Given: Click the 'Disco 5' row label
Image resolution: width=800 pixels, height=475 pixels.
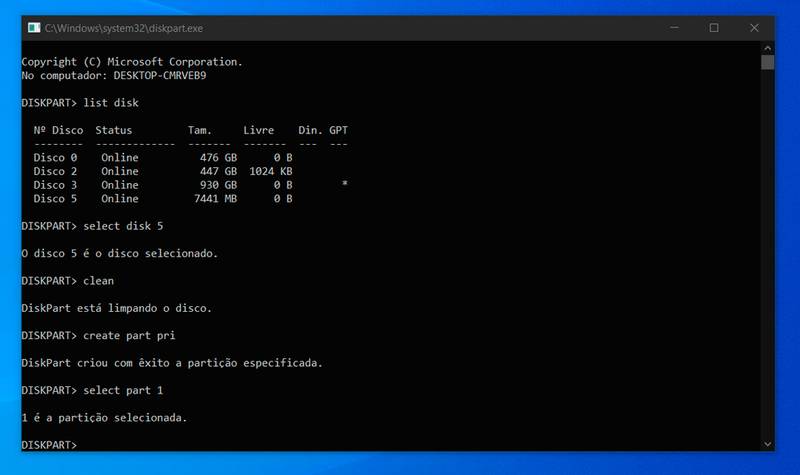Looking at the screenshot, I should (x=55, y=199).
